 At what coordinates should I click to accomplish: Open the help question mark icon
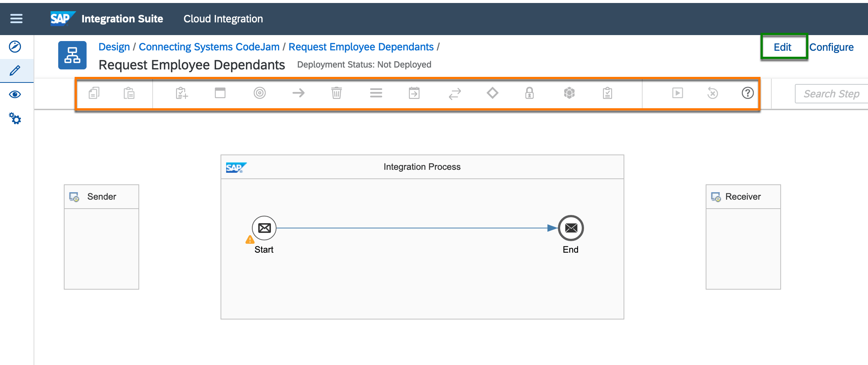[x=748, y=93]
